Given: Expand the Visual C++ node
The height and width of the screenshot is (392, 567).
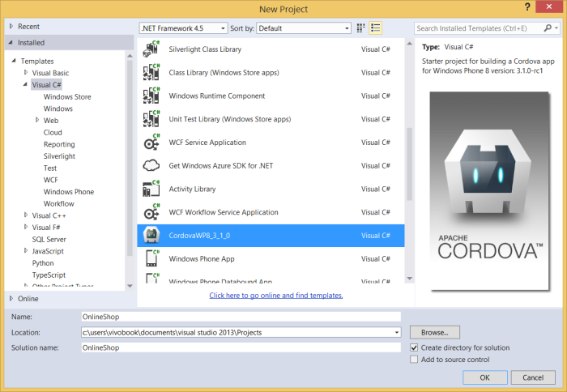Looking at the screenshot, I should [x=26, y=215].
